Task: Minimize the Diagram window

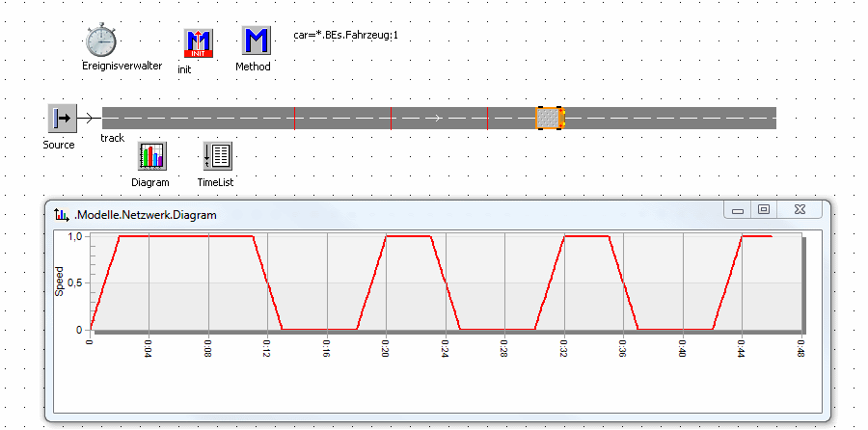Action: coord(738,210)
